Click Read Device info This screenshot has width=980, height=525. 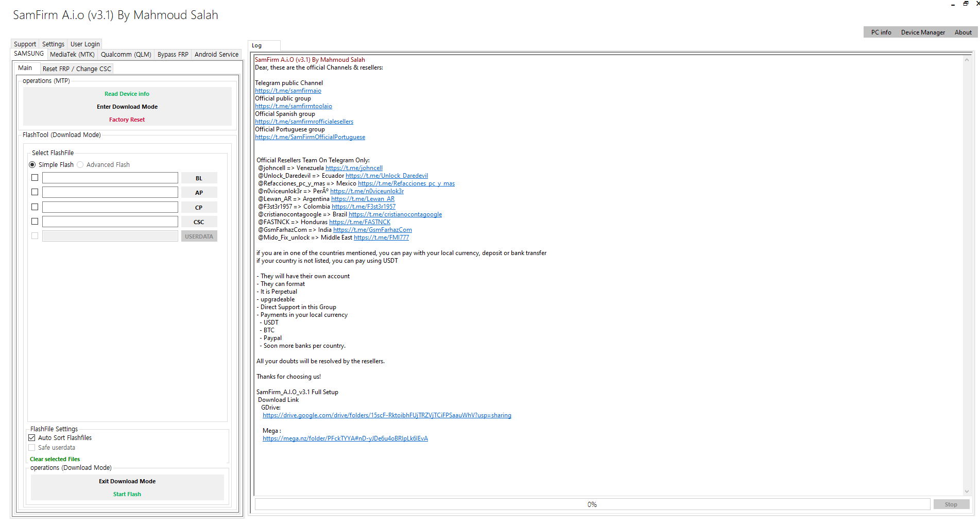coord(127,94)
